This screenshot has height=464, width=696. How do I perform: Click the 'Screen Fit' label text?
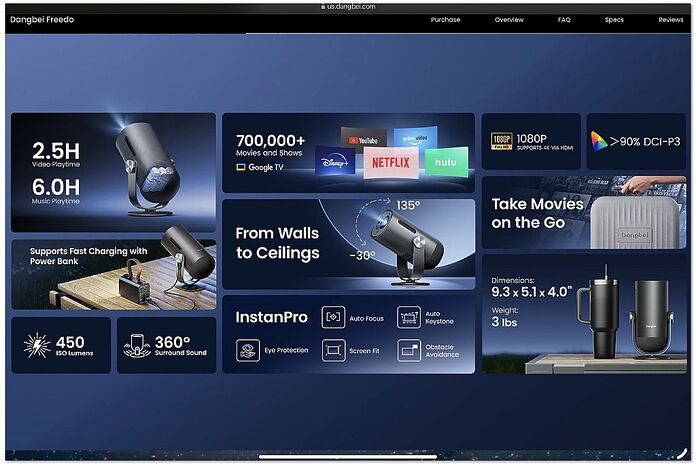click(x=364, y=351)
